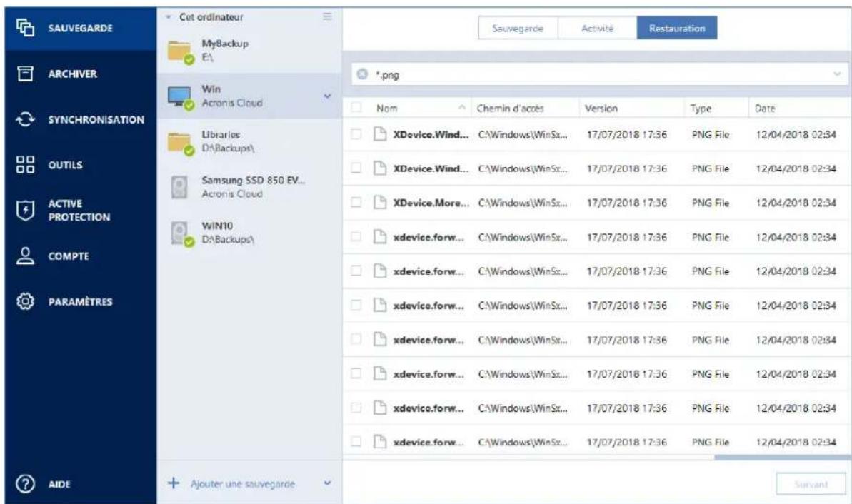Select the MyBackup folder icon
This screenshot has width=852, height=504.
180,52
